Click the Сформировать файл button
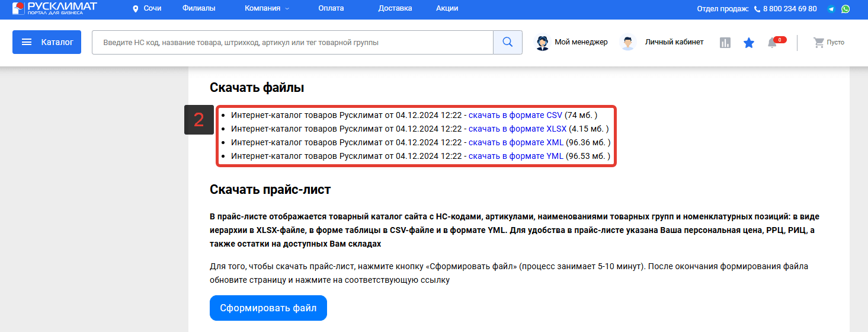 pyautogui.click(x=268, y=308)
